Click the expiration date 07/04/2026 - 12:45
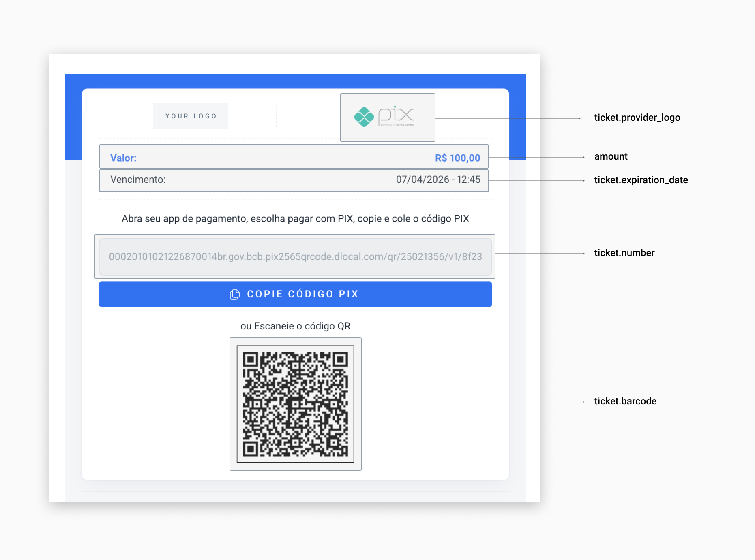 click(x=438, y=180)
